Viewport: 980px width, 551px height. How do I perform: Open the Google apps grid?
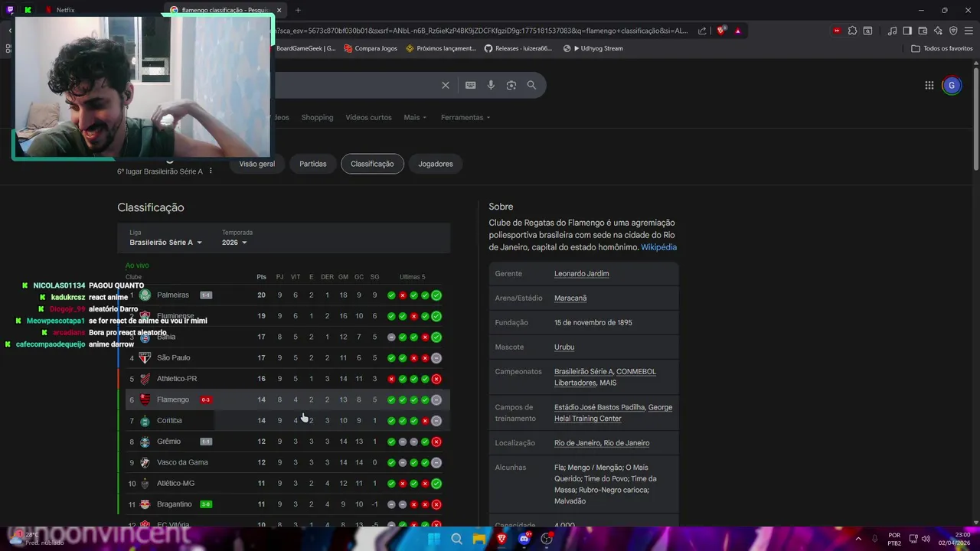(x=929, y=85)
